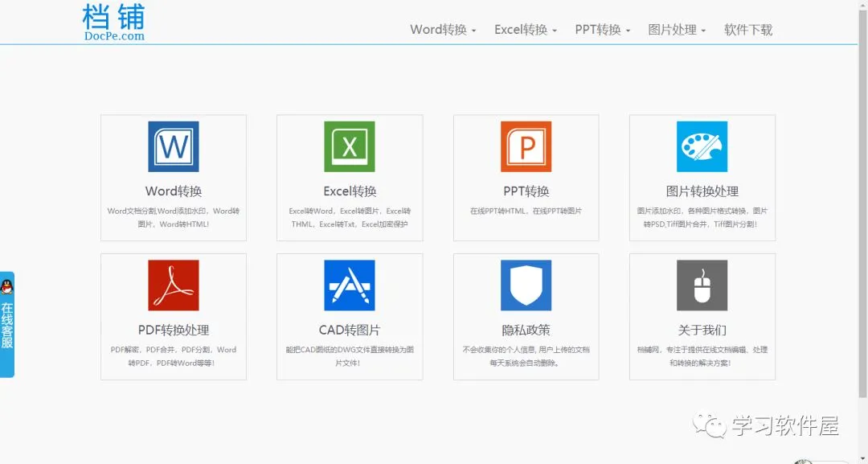Image resolution: width=868 pixels, height=464 pixels.
Task: Expand the Excel转换 navigation dropdown
Action: 526,30
